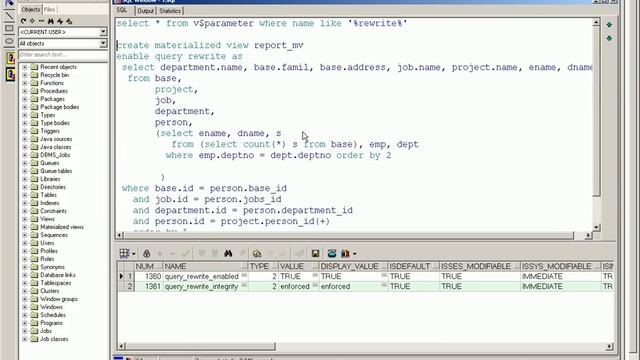640x360 pixels.
Task: Click the results grid horizontal scrollbar thumb
Action: click(x=200, y=346)
